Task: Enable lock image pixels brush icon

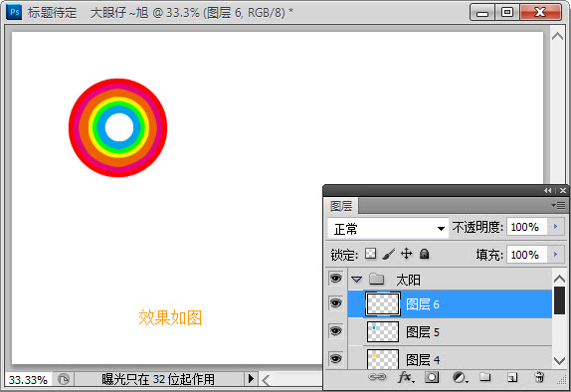Action: (x=389, y=254)
